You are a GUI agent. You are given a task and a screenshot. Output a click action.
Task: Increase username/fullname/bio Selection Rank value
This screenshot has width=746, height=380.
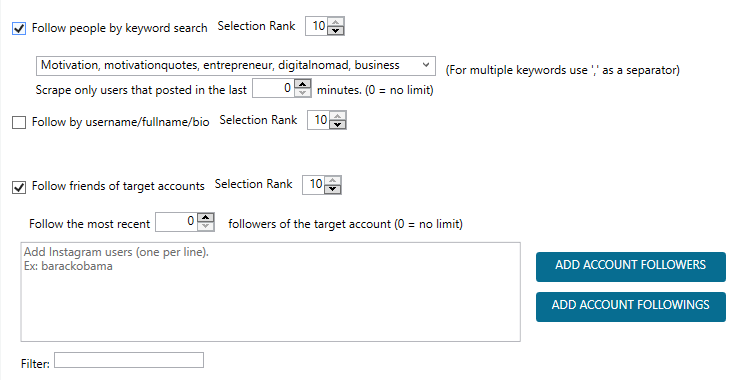pyautogui.click(x=338, y=116)
